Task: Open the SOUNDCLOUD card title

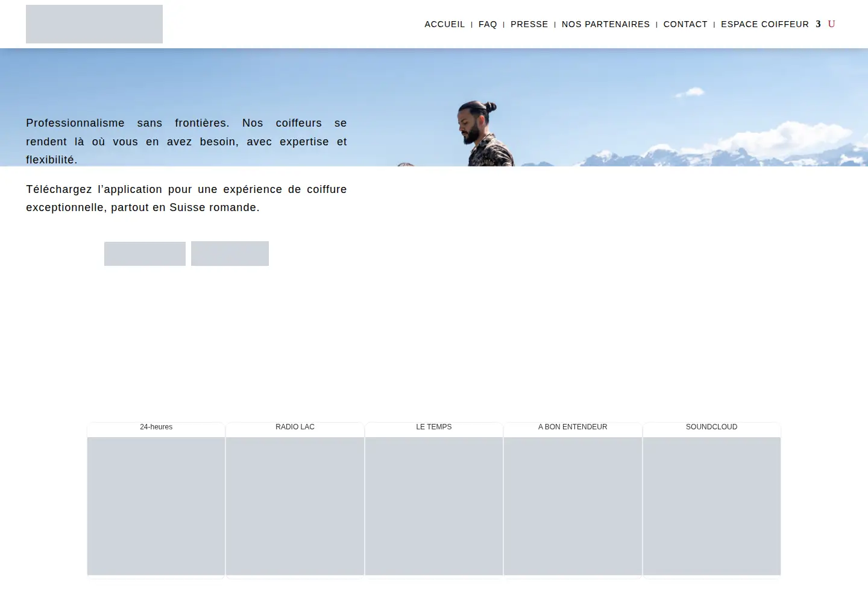Action: (x=711, y=427)
